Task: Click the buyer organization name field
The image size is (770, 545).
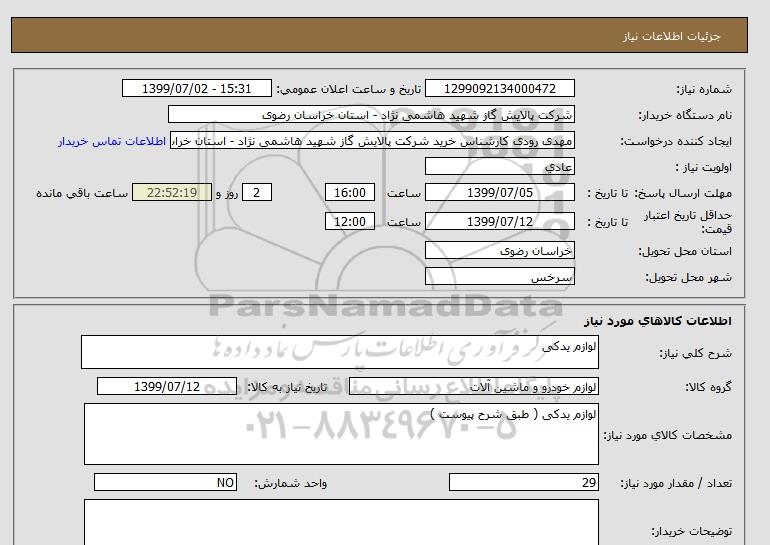Action: click(x=371, y=114)
